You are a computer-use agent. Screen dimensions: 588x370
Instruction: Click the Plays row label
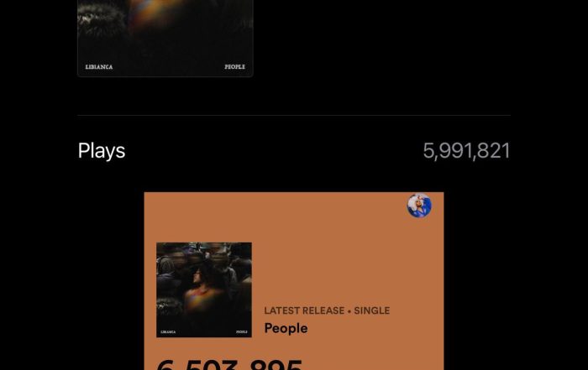[102, 150]
